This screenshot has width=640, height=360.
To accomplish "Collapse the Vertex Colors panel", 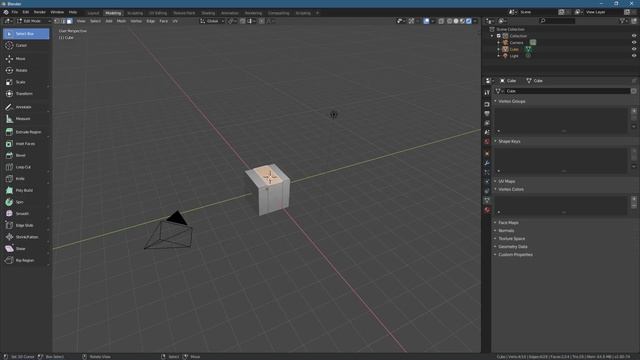I will point(510,189).
